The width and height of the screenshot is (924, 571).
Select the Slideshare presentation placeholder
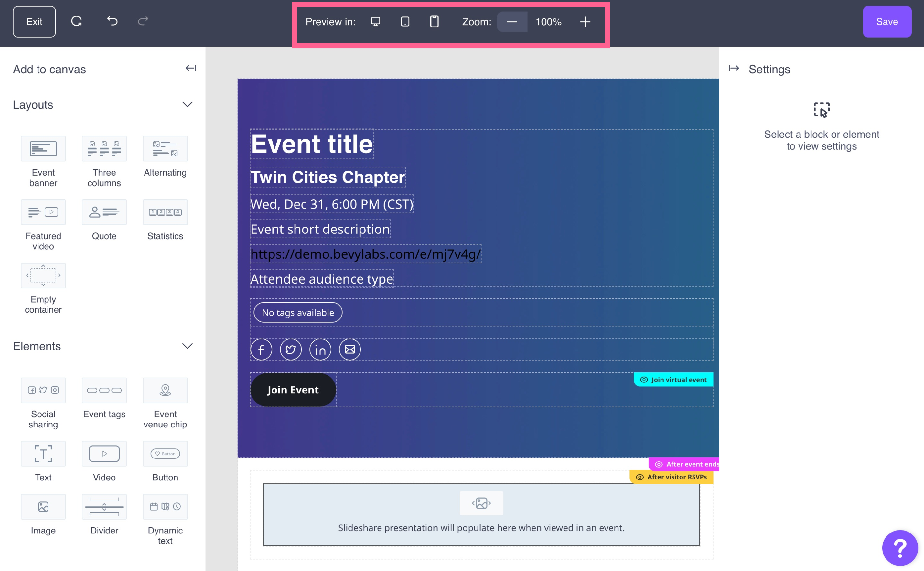click(x=481, y=515)
